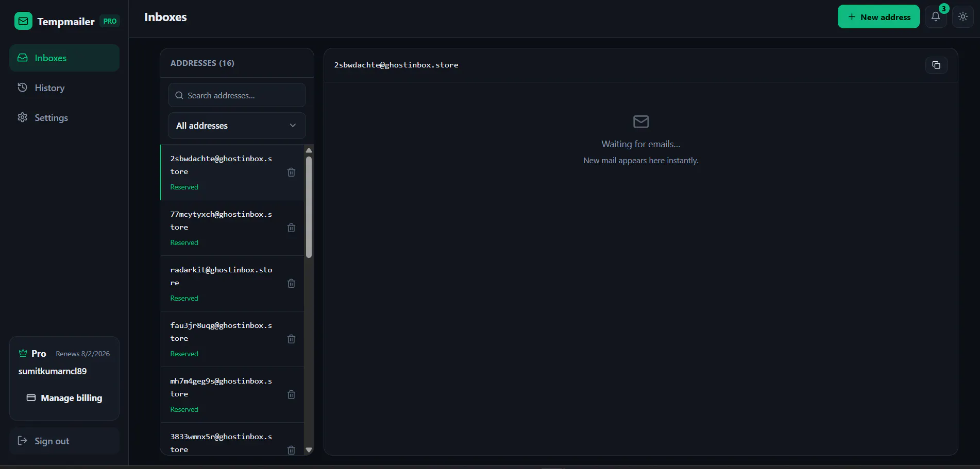
Task: Click the Manage billing button
Action: (64, 398)
